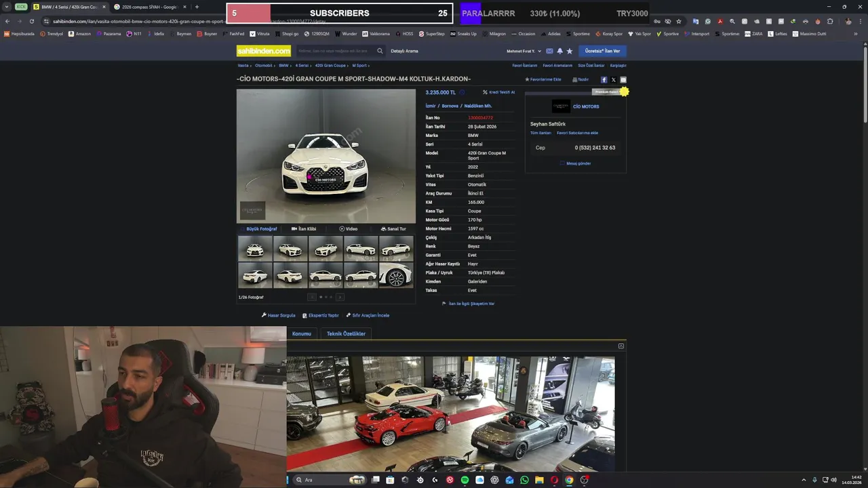Viewport: 868px width, 488px height.
Task: Collapse the Konumu section using the corner icon
Action: (620, 346)
